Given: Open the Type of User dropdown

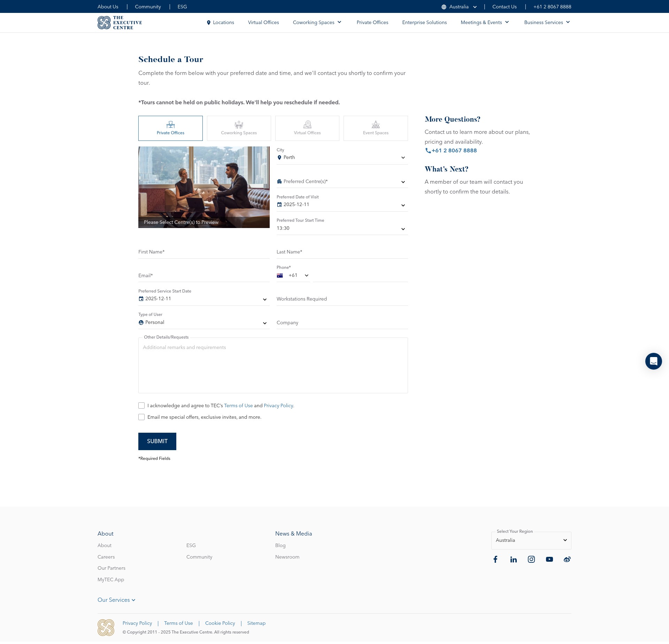Looking at the screenshot, I should pyautogui.click(x=204, y=323).
